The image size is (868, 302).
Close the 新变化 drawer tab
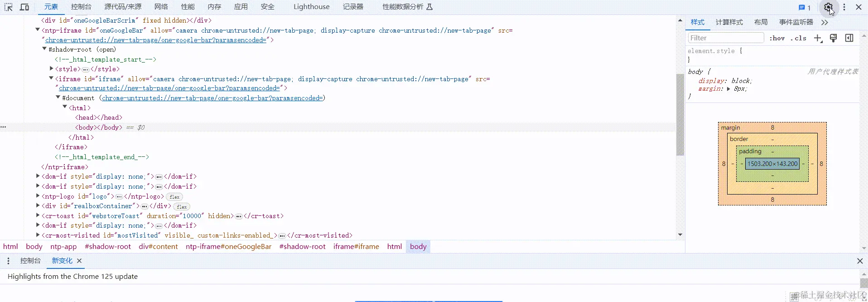(79, 261)
